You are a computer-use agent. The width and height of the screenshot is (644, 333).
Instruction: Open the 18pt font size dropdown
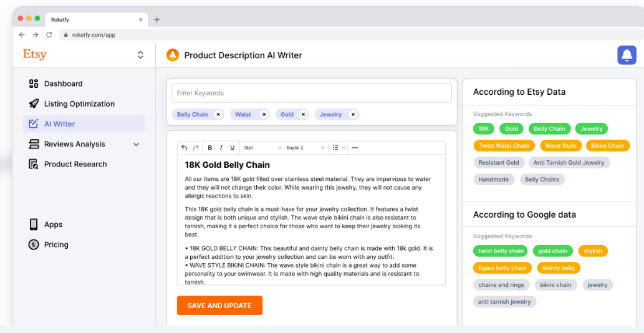[x=261, y=148]
